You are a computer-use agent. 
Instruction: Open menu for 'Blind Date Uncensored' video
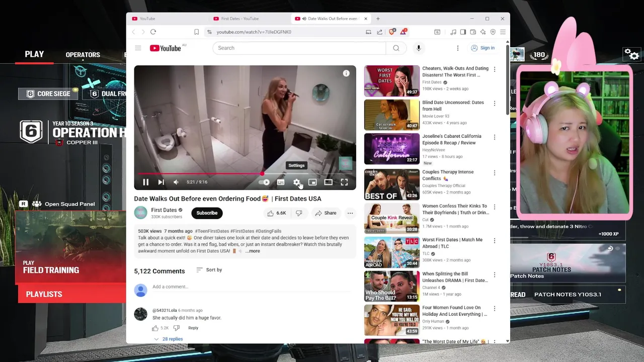(494, 104)
